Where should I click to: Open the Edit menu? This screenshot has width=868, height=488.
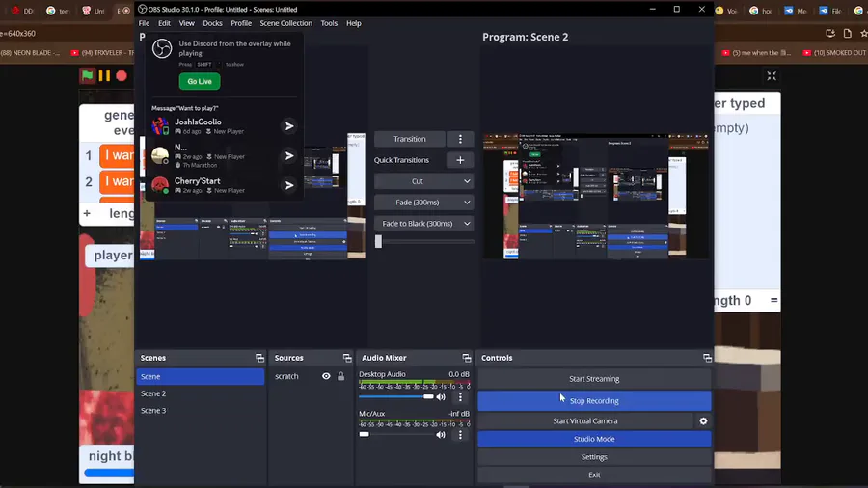point(164,23)
